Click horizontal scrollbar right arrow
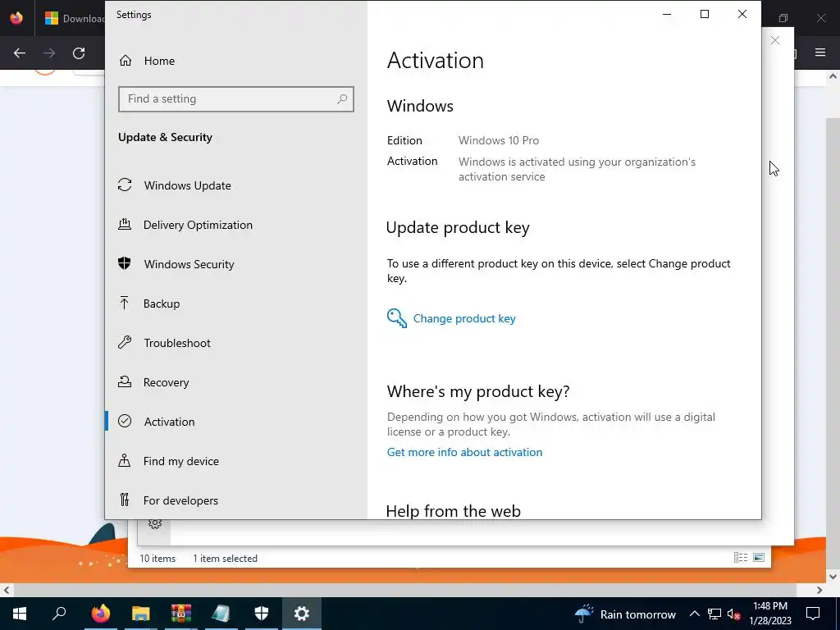Image resolution: width=840 pixels, height=630 pixels. [x=819, y=590]
